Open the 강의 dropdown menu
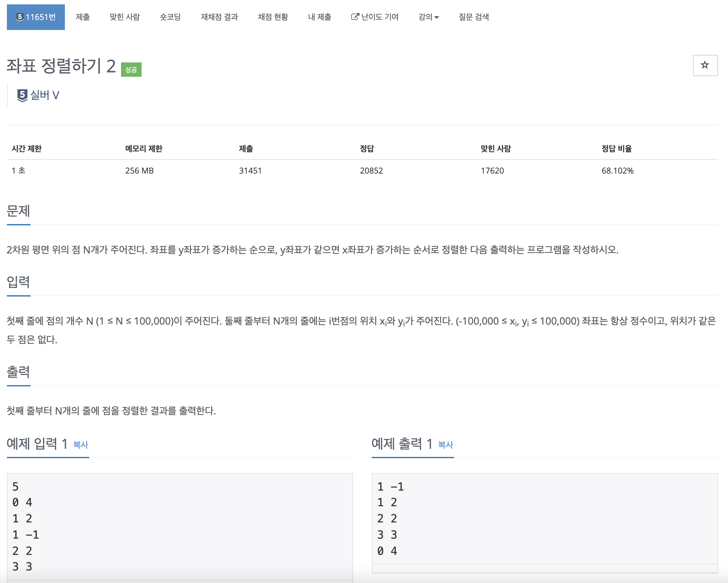This screenshot has width=728, height=583. [x=428, y=17]
